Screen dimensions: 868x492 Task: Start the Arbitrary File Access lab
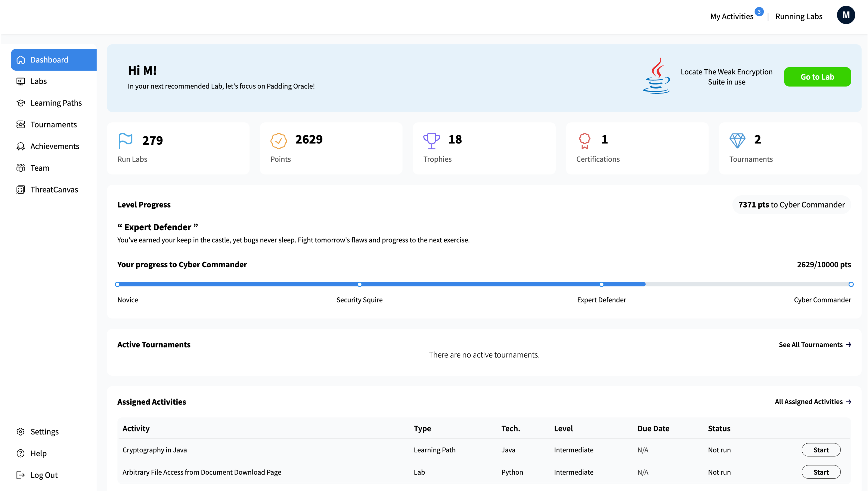tap(821, 472)
